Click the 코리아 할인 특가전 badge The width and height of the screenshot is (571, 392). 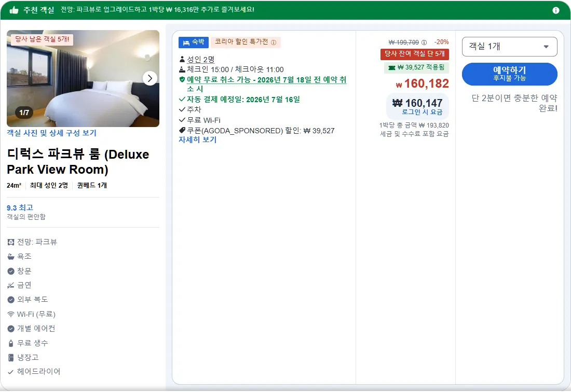click(246, 42)
